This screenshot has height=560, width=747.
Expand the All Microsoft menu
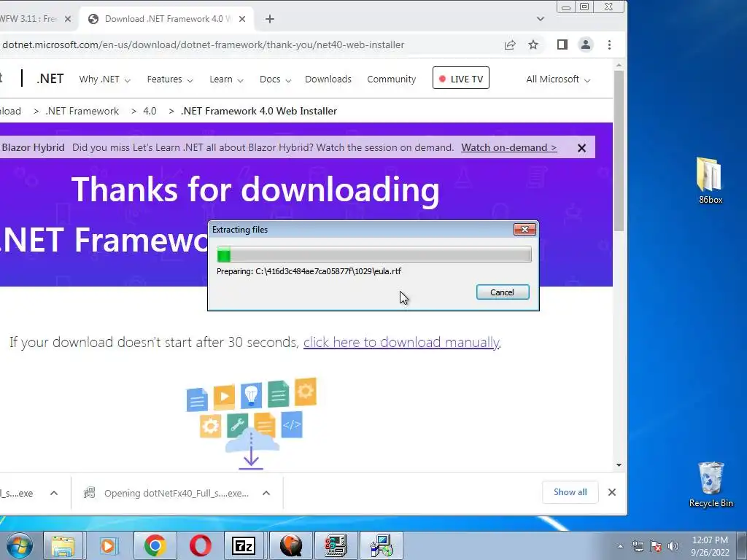tap(558, 79)
